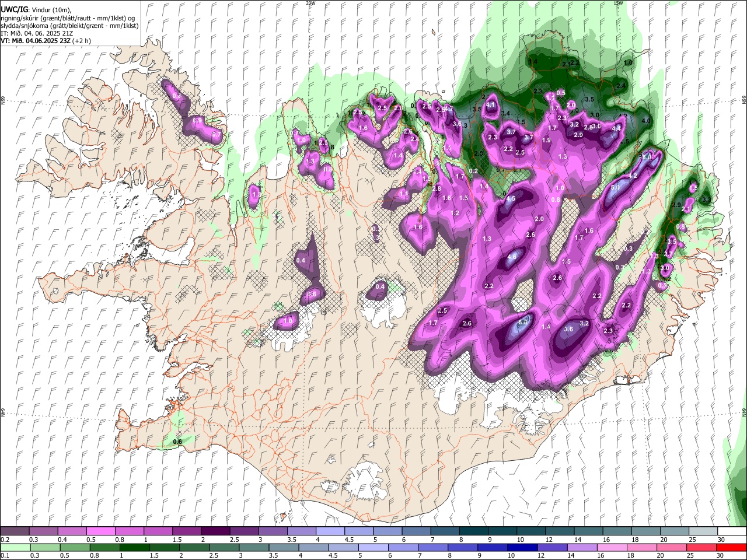Click the '15W' longitude label
The height and width of the screenshot is (560, 747).
click(618, 3)
